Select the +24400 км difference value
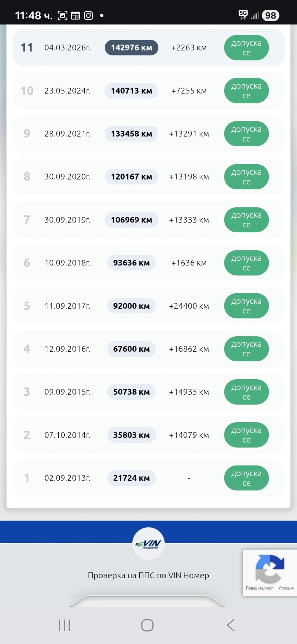297x644 pixels. 189,306
